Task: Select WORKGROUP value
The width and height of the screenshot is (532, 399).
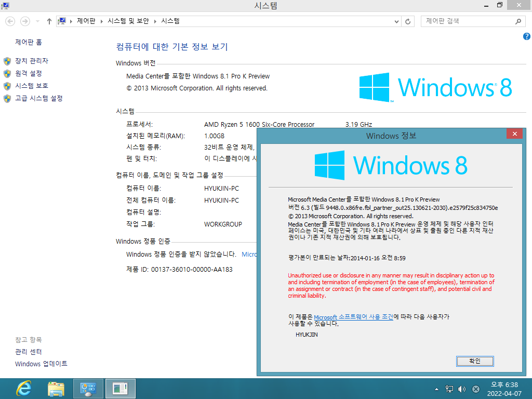Action: coord(223,224)
